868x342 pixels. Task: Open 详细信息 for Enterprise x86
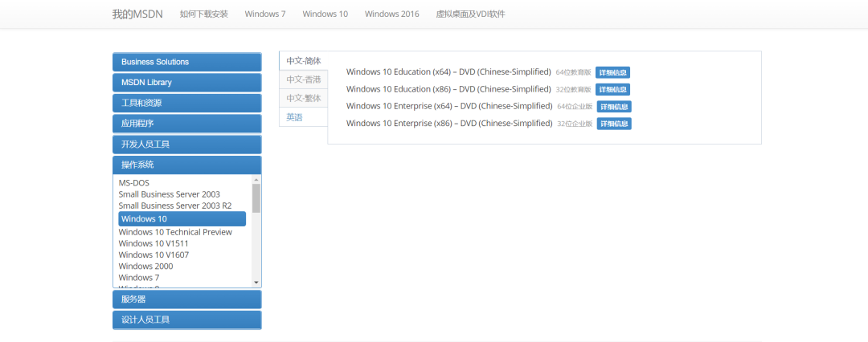pos(615,124)
